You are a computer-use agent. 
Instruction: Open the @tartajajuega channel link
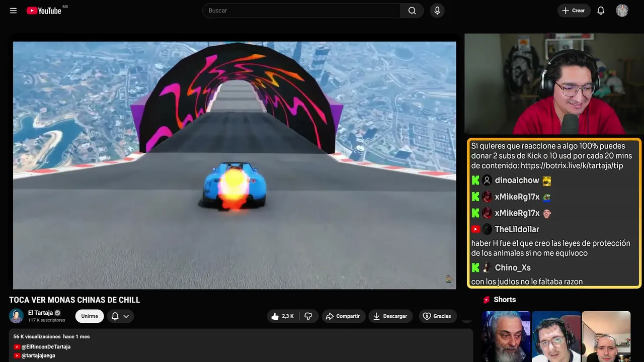38,355
